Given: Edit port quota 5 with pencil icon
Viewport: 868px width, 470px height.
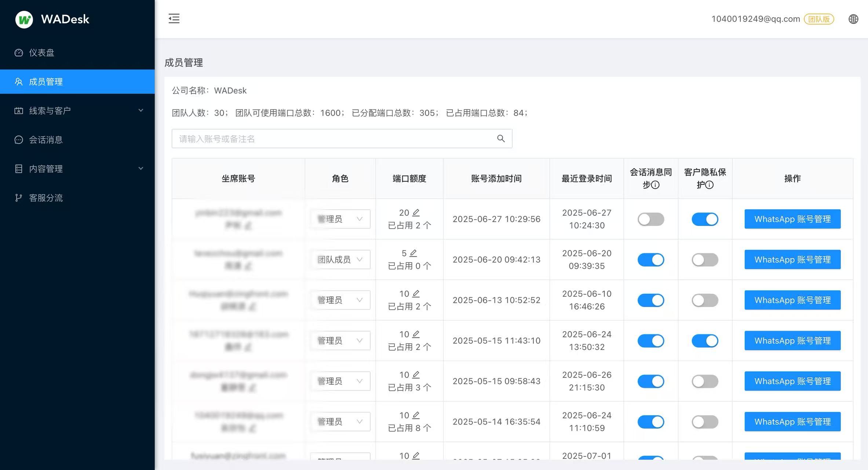Looking at the screenshot, I should click(413, 253).
